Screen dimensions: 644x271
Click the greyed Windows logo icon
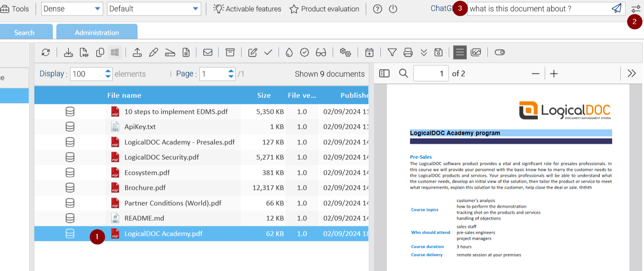click(x=115, y=52)
